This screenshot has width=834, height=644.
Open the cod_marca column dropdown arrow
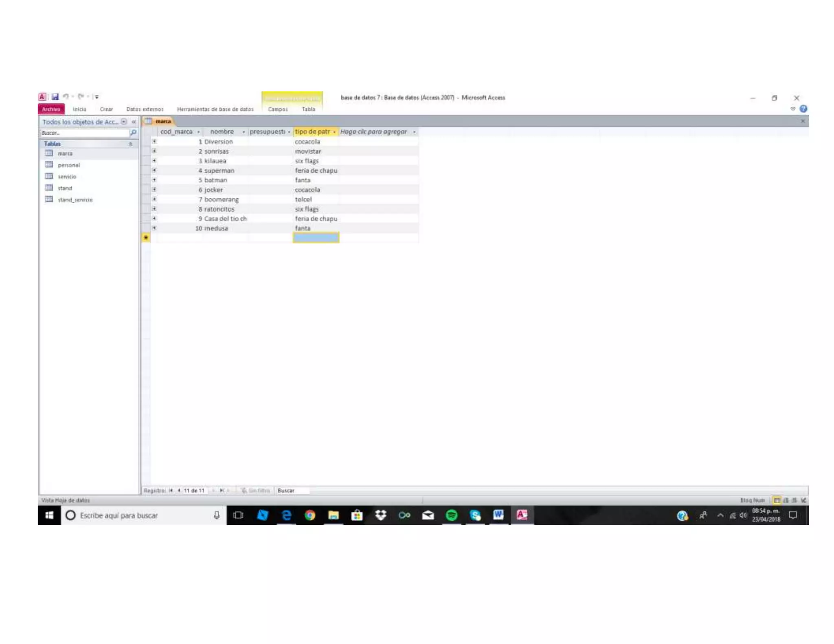point(198,132)
